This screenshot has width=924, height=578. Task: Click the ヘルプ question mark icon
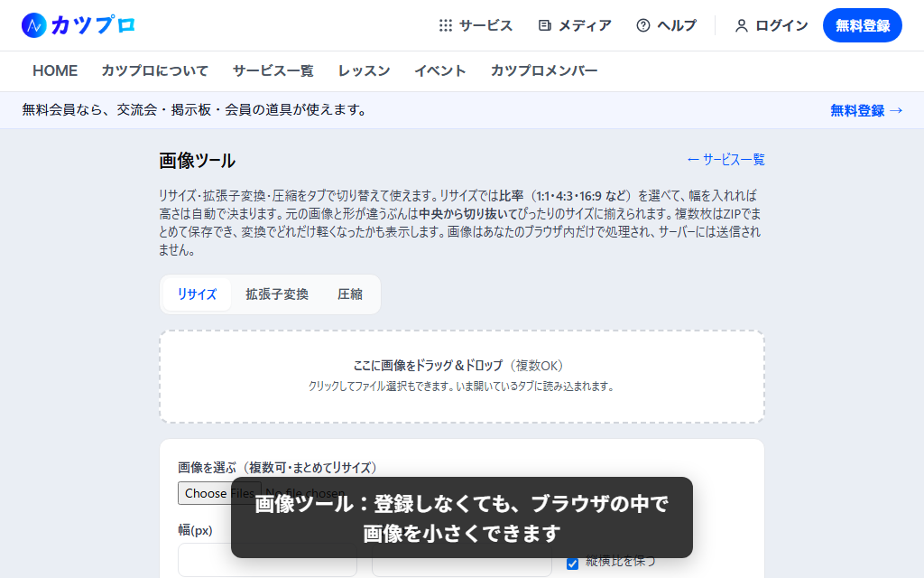(x=642, y=25)
